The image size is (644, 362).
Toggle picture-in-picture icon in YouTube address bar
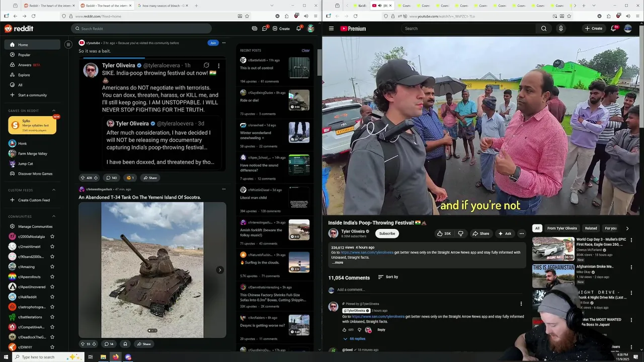pyautogui.click(x=554, y=16)
